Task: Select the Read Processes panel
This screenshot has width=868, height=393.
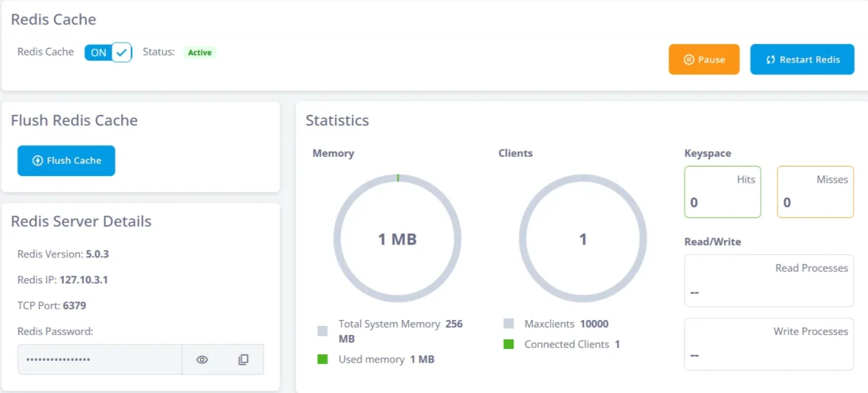Action: point(768,280)
